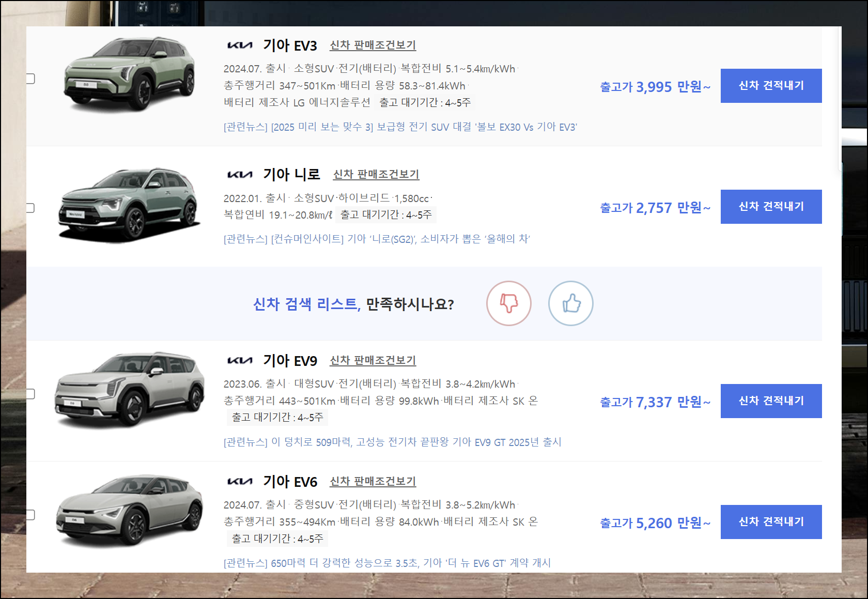The height and width of the screenshot is (599, 868).
Task: Open the 기아 EV9 model title
Action: coord(290,361)
